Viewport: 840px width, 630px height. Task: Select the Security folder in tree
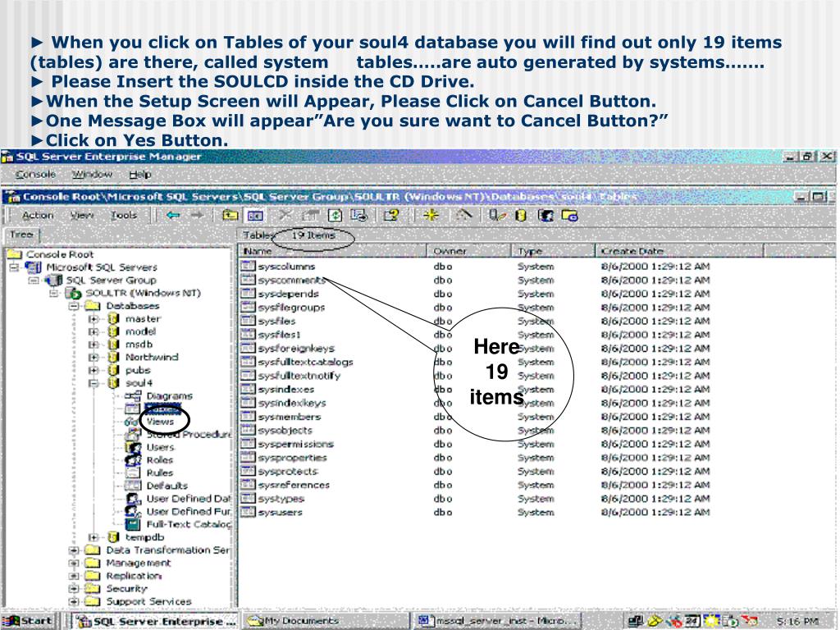click(x=126, y=589)
